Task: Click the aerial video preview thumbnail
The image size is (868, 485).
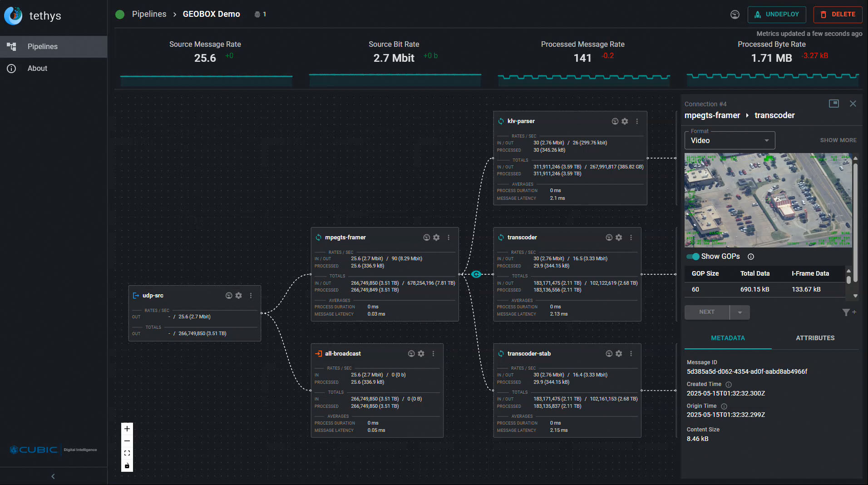Action: [768, 200]
